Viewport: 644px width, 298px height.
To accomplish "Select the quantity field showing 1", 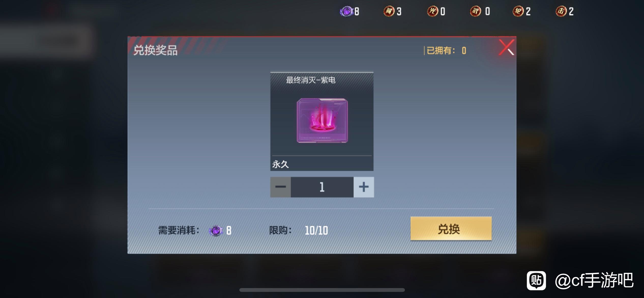I will [x=322, y=187].
